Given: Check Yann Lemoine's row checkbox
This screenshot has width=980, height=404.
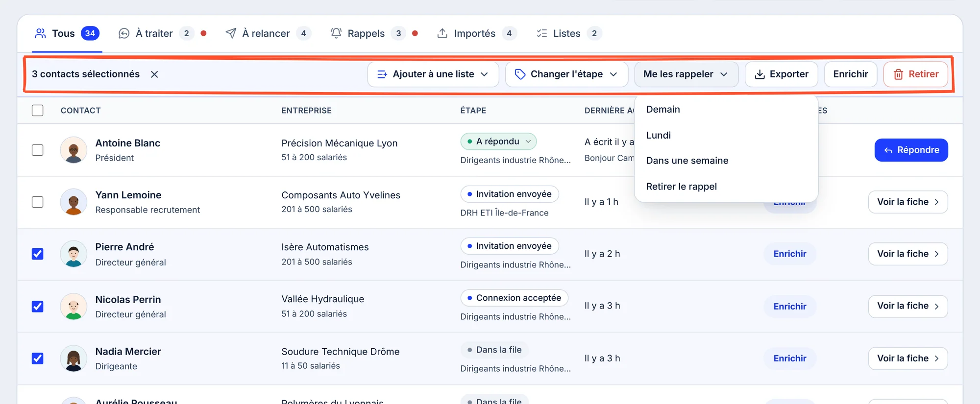Looking at the screenshot, I should (x=37, y=202).
